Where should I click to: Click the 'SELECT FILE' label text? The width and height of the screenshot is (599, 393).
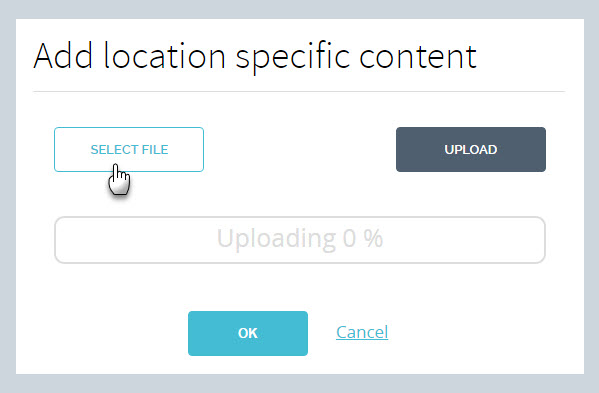[x=129, y=150]
